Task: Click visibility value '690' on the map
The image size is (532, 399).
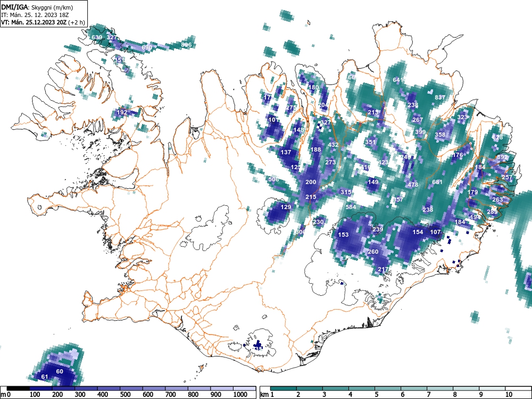Action: 147,47
